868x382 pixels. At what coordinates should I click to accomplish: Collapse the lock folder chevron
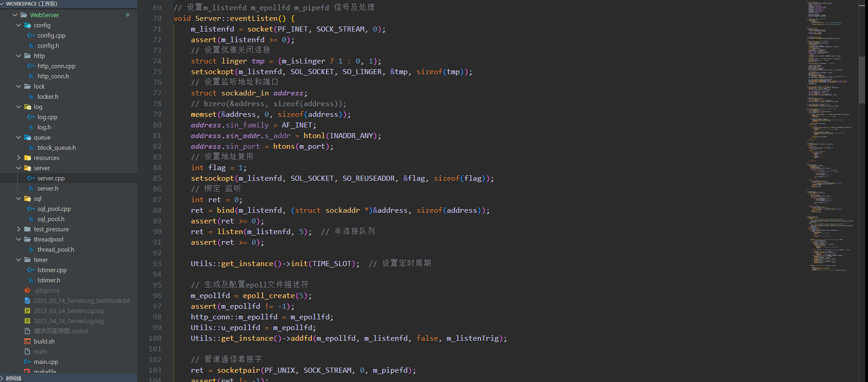19,86
